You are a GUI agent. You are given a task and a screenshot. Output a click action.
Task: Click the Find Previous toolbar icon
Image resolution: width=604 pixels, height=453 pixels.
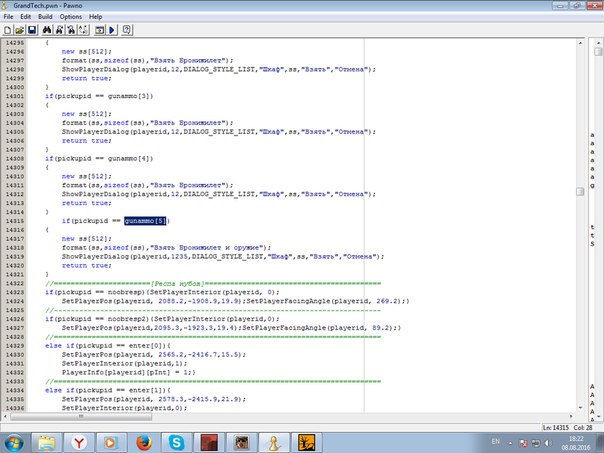click(x=71, y=30)
